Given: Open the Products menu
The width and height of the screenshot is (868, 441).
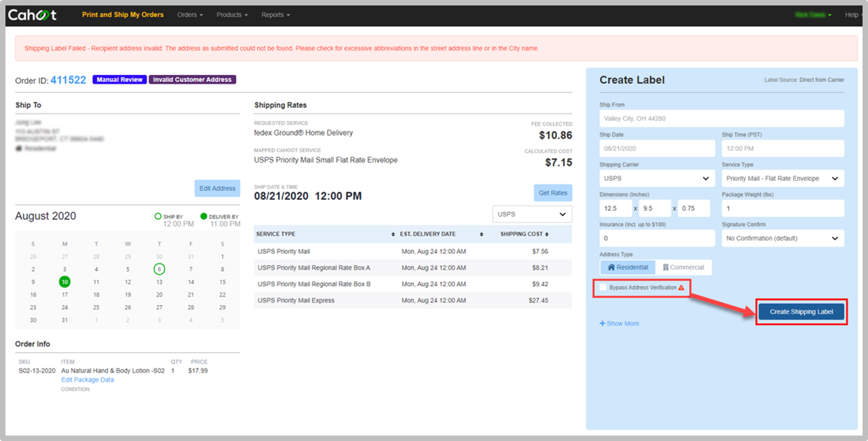Looking at the screenshot, I should click(x=232, y=14).
